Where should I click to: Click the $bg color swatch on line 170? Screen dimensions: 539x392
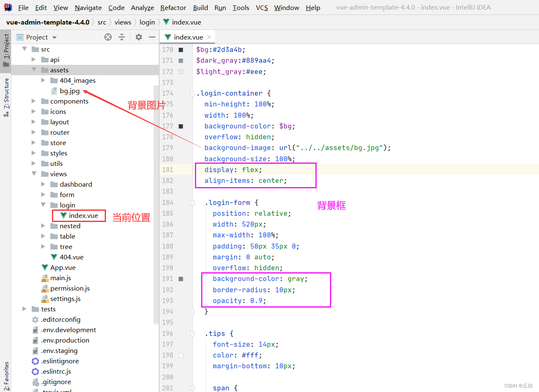click(181, 50)
